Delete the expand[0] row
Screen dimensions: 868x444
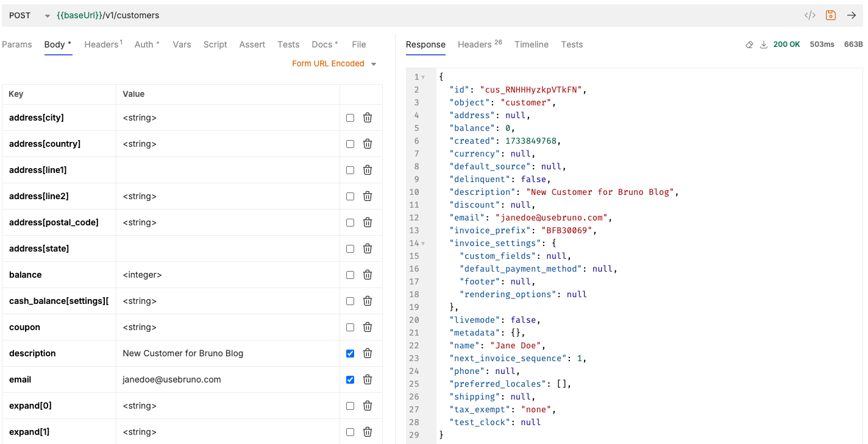368,406
